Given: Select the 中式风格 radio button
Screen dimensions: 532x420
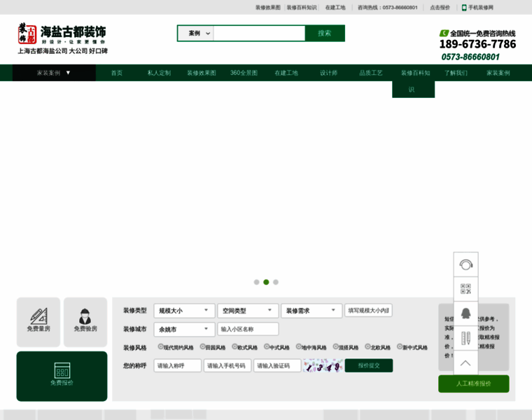Looking at the screenshot, I should coord(267,346).
